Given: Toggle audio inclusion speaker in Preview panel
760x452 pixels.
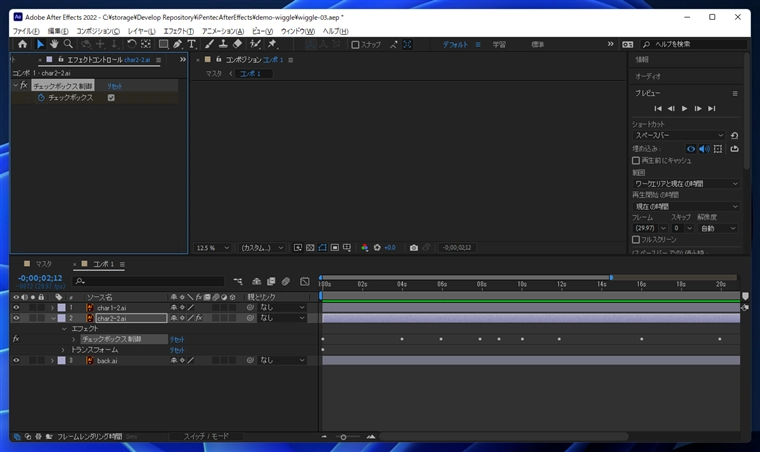Looking at the screenshot, I should tap(704, 149).
